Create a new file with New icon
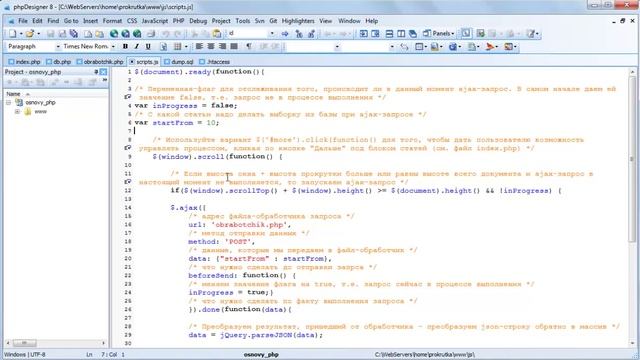Screen dimensions: 640x360 pos(12,34)
